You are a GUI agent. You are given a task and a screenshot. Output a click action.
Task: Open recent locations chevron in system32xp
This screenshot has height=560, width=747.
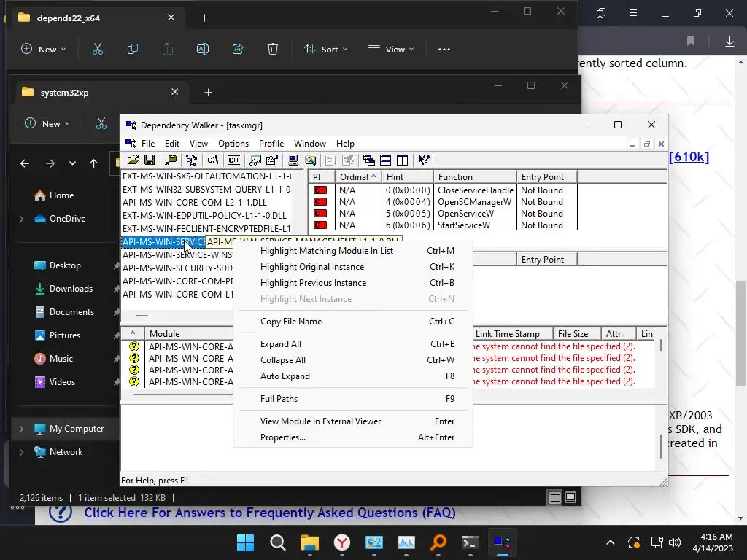coord(72,163)
